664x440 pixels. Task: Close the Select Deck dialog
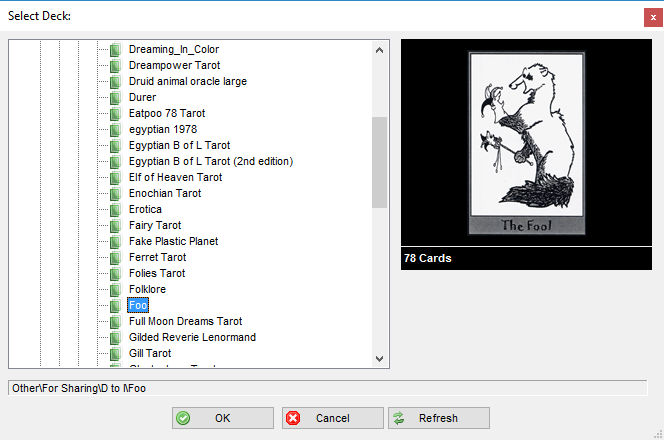(x=649, y=16)
